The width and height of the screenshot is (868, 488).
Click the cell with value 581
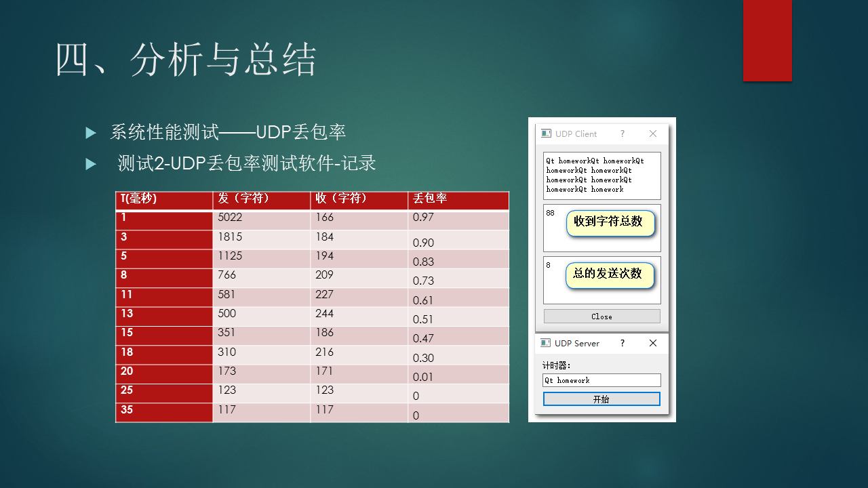point(262,298)
